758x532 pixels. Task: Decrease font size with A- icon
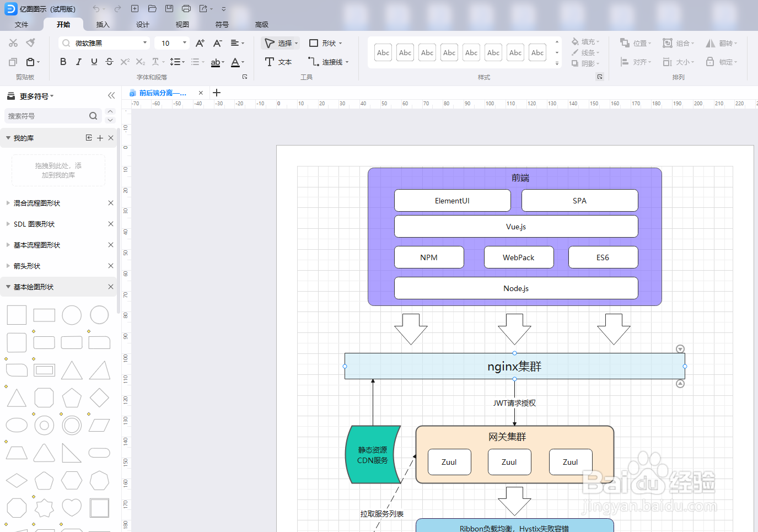pyautogui.click(x=217, y=43)
